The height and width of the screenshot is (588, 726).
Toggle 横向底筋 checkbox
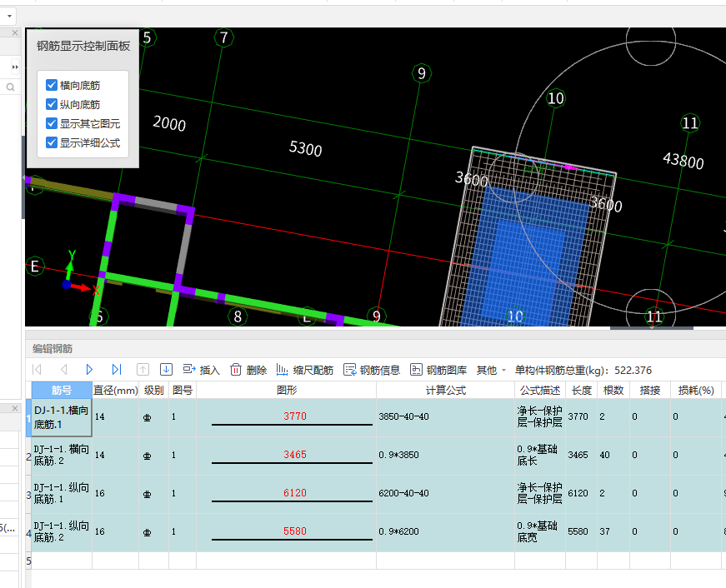(52, 85)
